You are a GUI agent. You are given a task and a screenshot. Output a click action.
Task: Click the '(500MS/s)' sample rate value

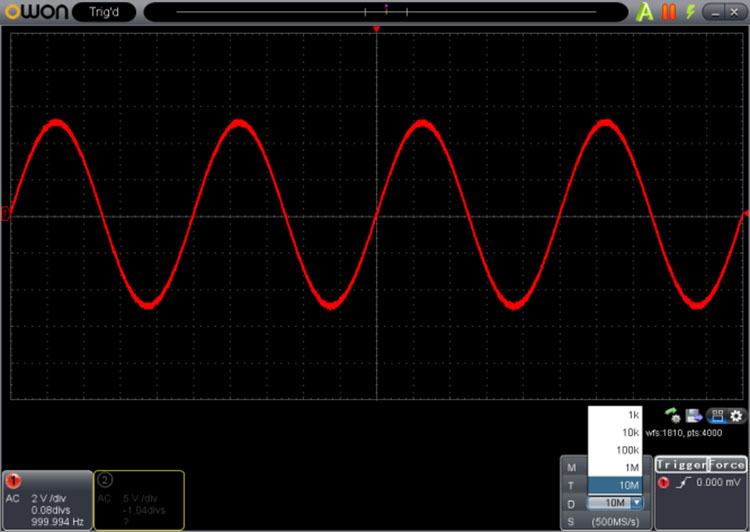pos(615,521)
